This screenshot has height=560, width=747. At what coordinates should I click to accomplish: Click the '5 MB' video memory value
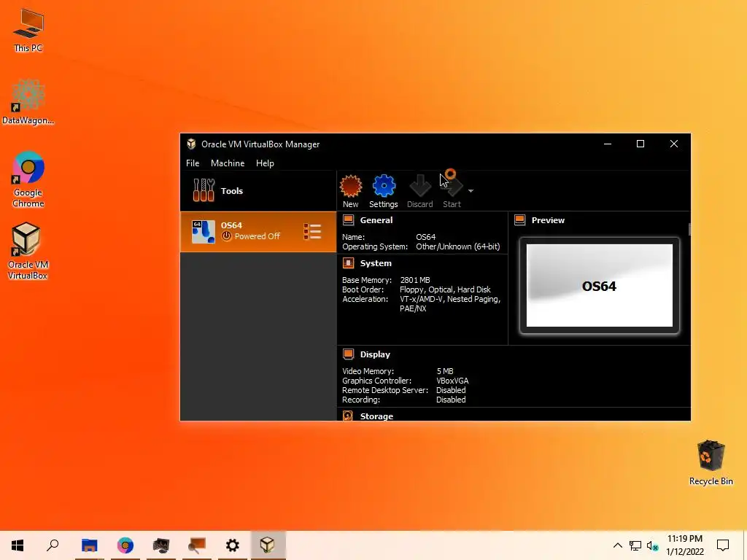[x=445, y=371]
